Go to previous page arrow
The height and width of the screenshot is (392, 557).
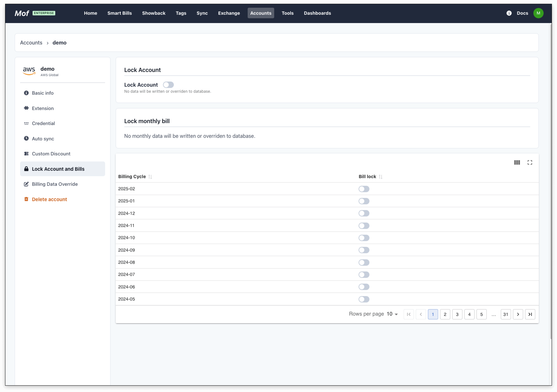(x=421, y=314)
